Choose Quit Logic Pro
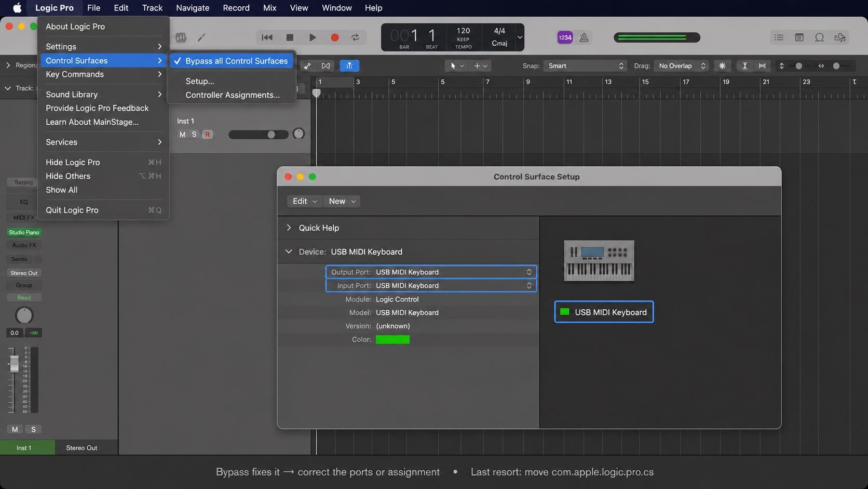 click(103, 210)
